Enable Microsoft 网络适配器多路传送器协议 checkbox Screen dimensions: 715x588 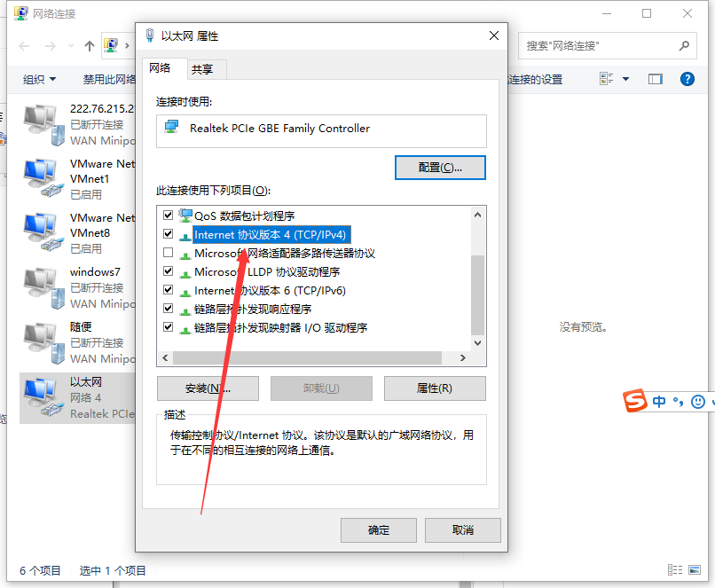[169, 253]
